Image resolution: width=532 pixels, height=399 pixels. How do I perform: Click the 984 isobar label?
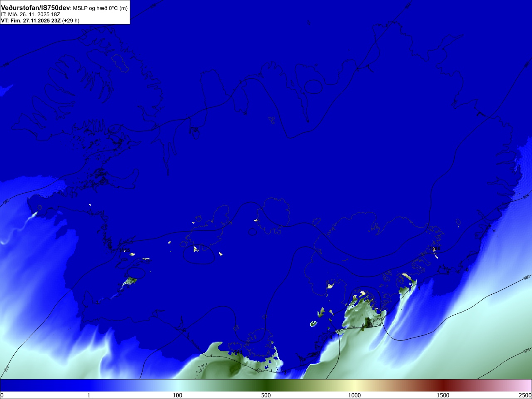point(526,196)
